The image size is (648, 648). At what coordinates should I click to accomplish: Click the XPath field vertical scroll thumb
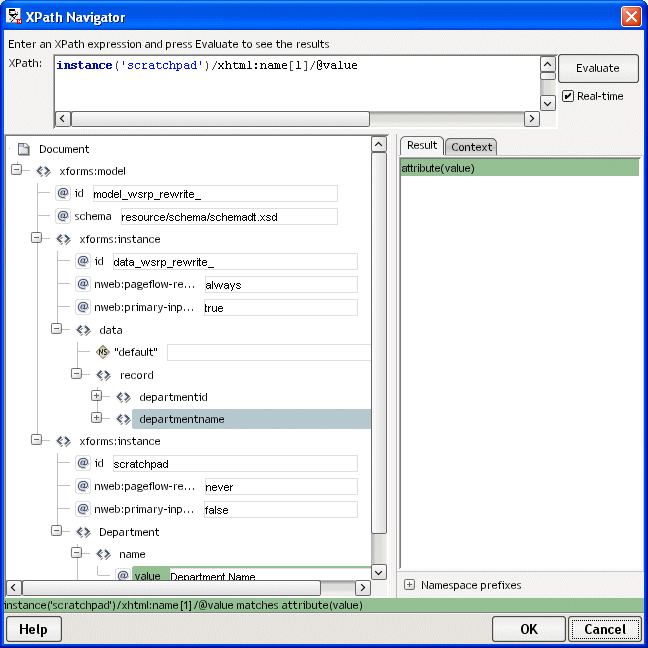[x=548, y=76]
